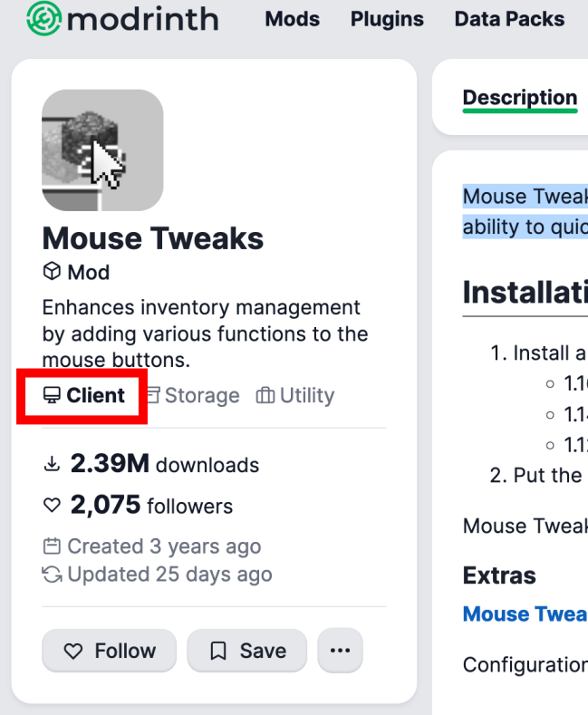Click the Modrinth logo icon

[x=43, y=18]
